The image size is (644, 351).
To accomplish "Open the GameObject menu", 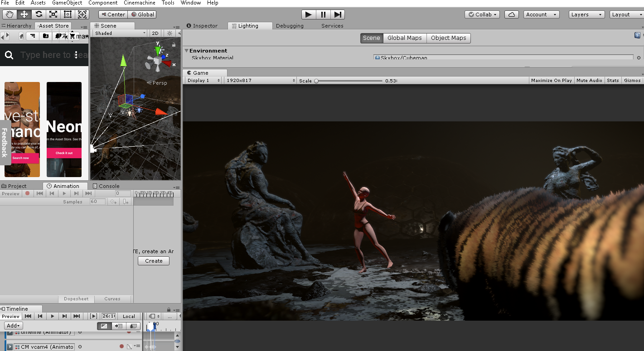I will [67, 3].
